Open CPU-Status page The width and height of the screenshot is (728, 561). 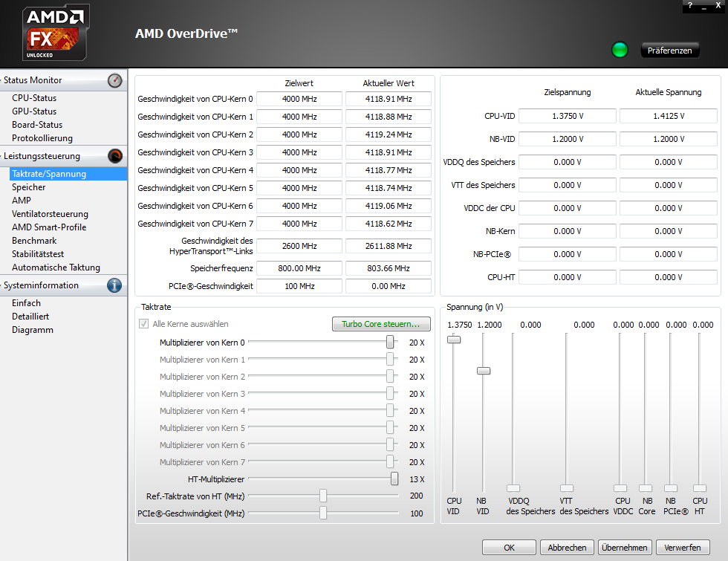point(34,98)
